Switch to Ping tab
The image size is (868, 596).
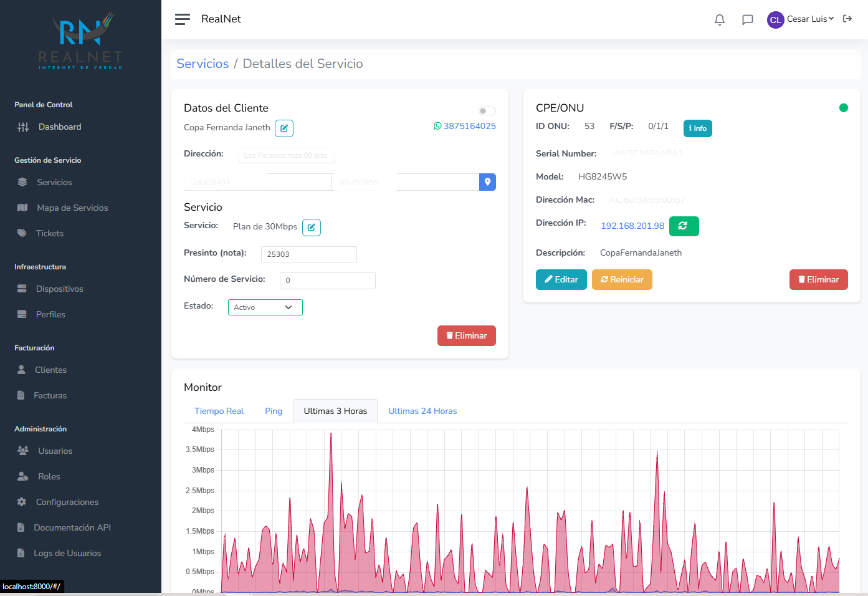[274, 411]
